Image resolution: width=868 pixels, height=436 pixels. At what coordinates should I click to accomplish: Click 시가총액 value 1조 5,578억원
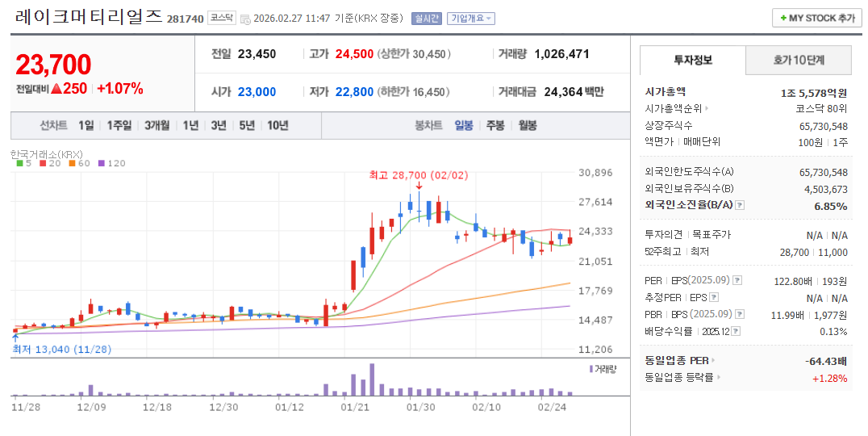[814, 93]
